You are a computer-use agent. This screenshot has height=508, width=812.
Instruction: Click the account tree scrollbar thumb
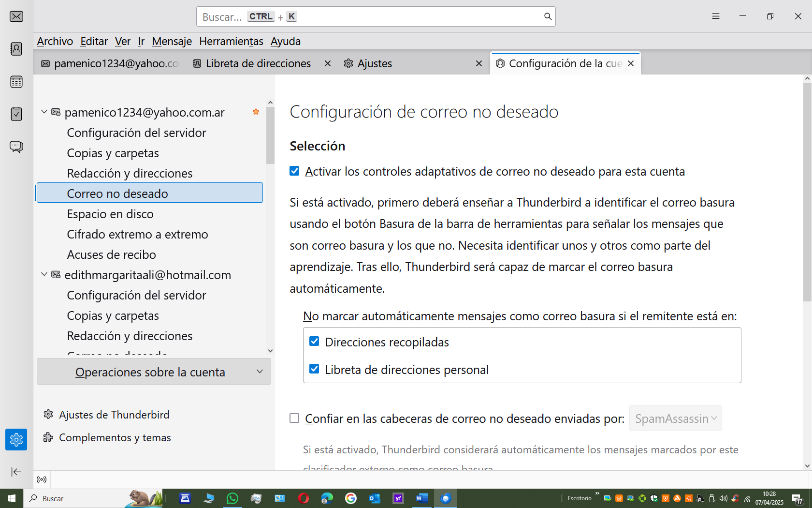270,135
